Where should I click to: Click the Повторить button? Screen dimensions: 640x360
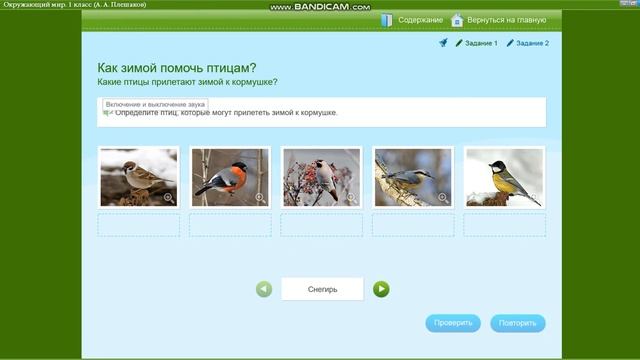[x=518, y=323]
